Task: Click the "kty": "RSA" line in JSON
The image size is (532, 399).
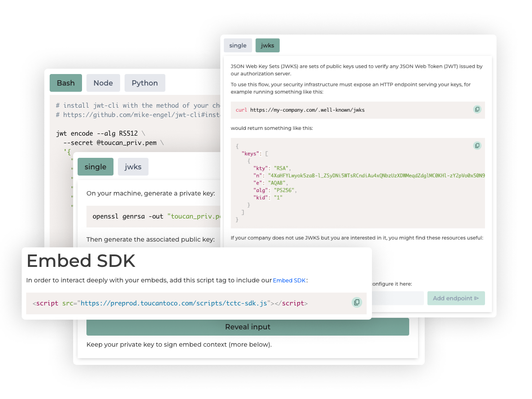Action: tap(271, 168)
